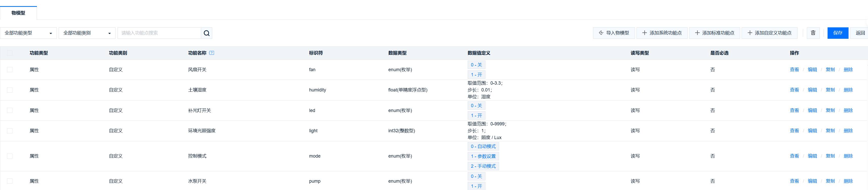Click the 风扇开关 function name cell
The image size is (868, 190).
[x=197, y=70]
